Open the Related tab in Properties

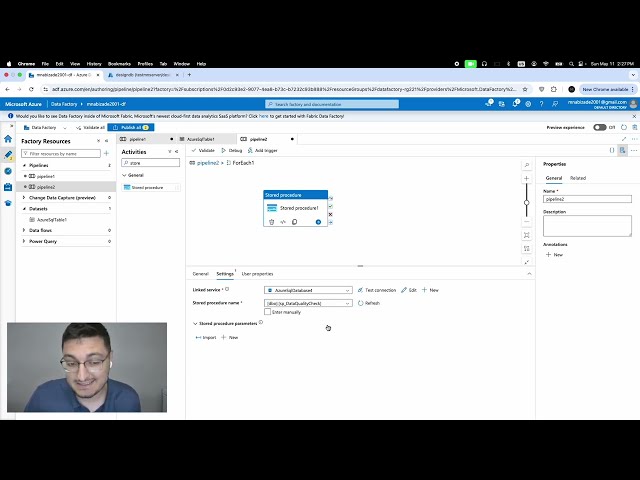pos(578,178)
